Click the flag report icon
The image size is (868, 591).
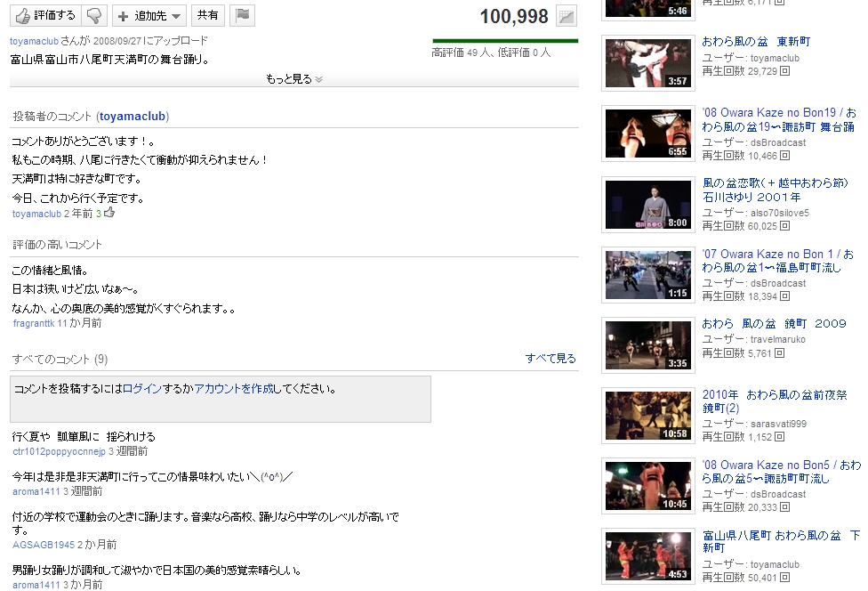tap(243, 16)
